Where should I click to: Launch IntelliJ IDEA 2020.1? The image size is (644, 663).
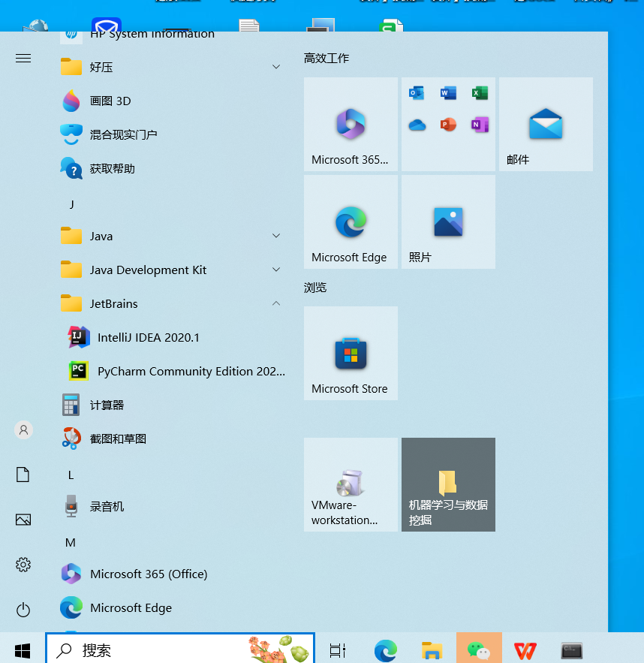171,337
